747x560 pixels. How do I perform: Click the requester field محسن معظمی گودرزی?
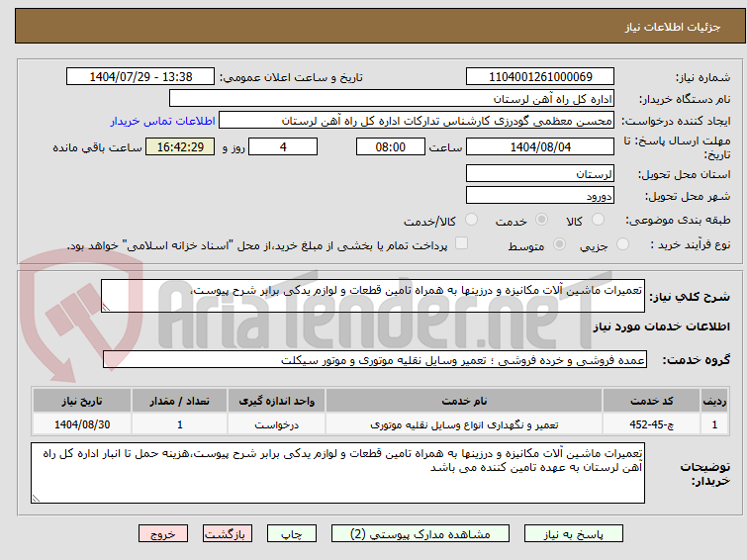pos(416,121)
